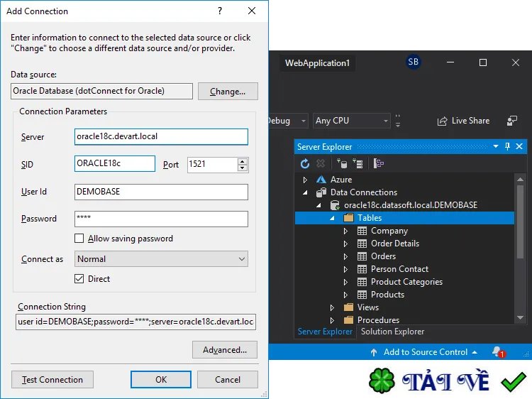Viewport: 532px width, 399px height.
Task: Pin the Server Explorer panel
Action: (x=507, y=146)
